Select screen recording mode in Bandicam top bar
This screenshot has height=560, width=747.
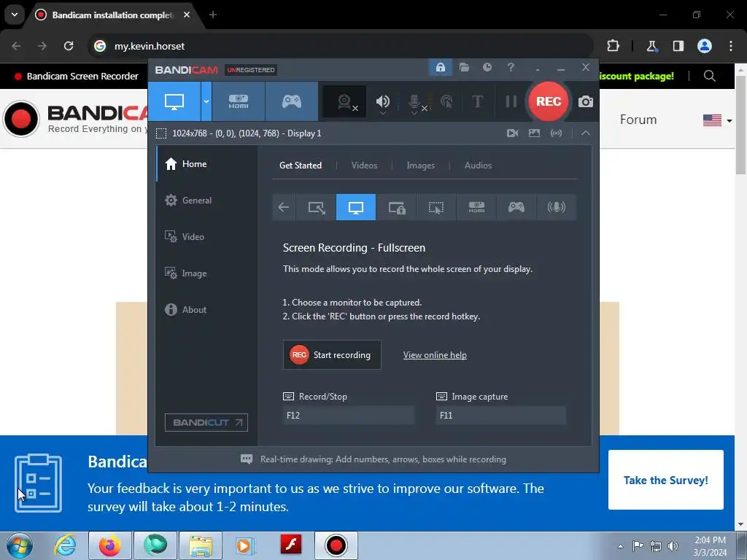pyautogui.click(x=174, y=101)
